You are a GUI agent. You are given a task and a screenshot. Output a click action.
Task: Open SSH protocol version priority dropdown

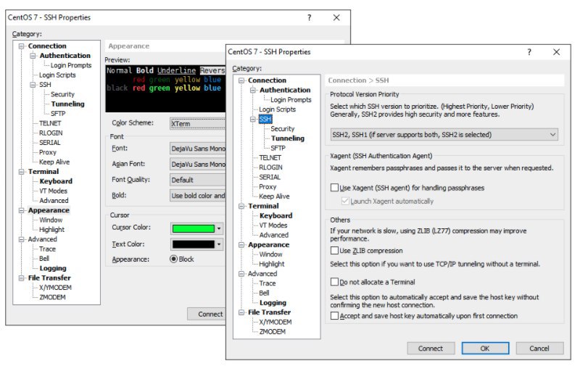(x=444, y=135)
